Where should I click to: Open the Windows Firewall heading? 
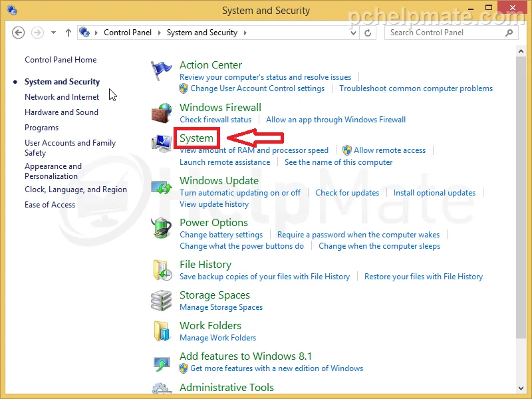[220, 107]
